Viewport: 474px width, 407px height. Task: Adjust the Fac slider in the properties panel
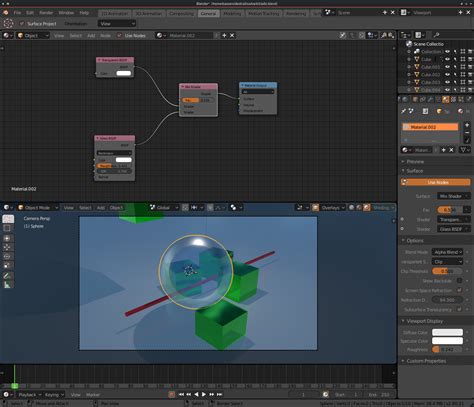(x=450, y=210)
